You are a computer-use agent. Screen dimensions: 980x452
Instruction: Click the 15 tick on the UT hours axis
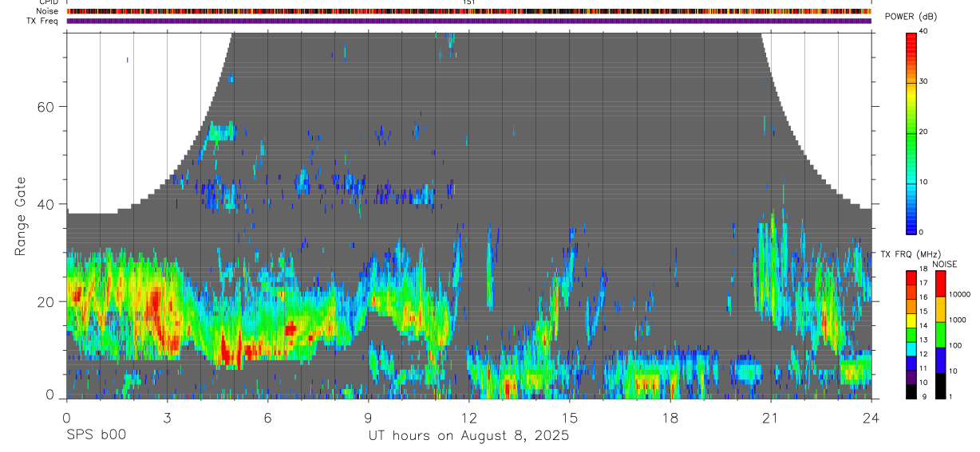tap(569, 417)
